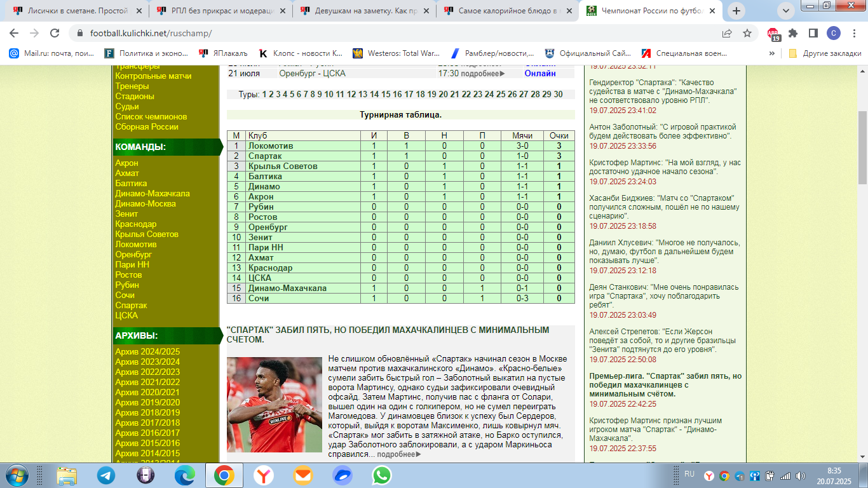This screenshot has height=488, width=868.
Task: Select tour 30 in the Туры list
Action: (x=558, y=95)
